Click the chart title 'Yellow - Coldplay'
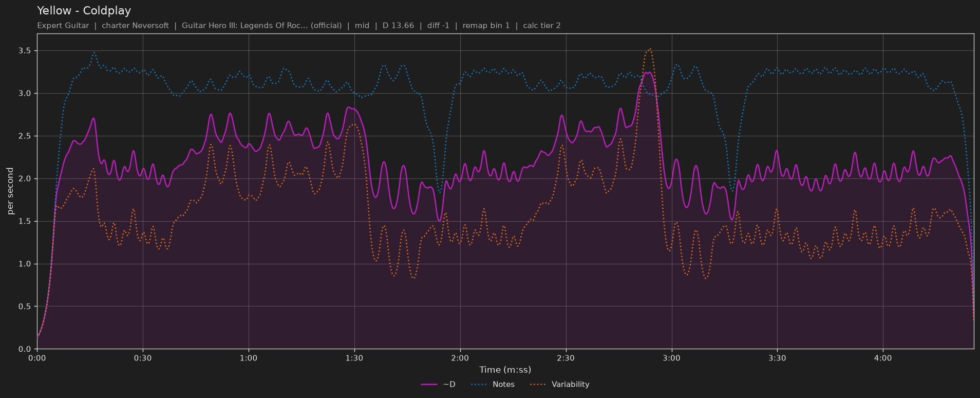Viewport: 980px width, 398px height. pos(84,11)
